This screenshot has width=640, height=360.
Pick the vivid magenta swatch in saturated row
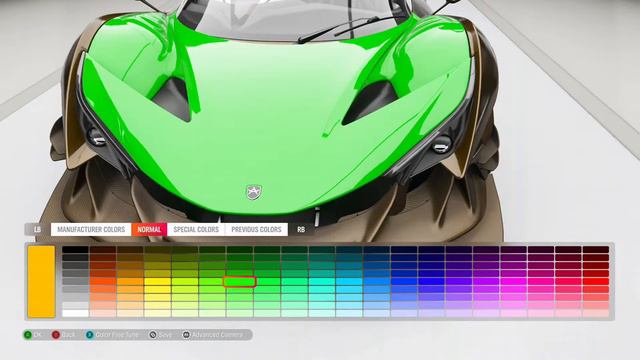click(x=513, y=281)
